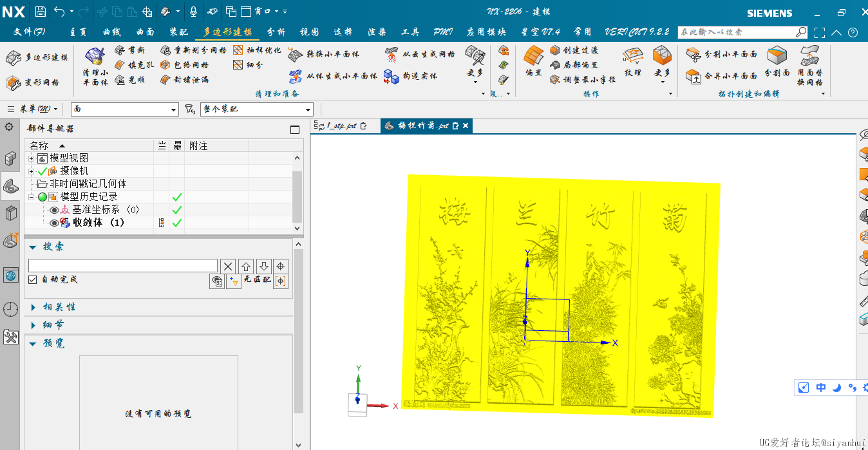This screenshot has width=868, height=450.
Task: Toggle visibility eye of 收敛体 (1)
Action: (x=54, y=223)
